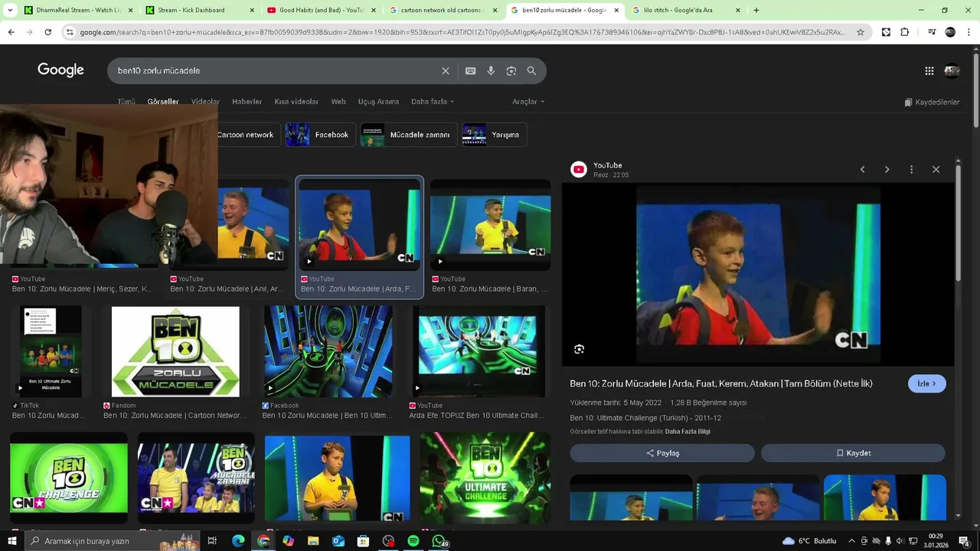The width and height of the screenshot is (980, 551).
Task: Bookmark this page with star icon
Action: click(861, 32)
